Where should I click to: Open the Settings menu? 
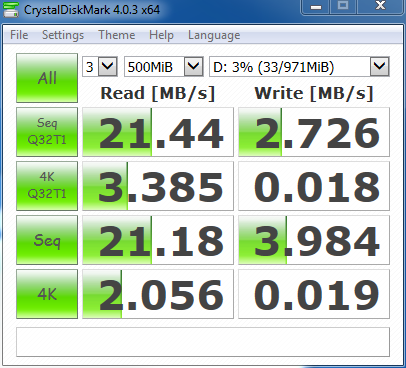[x=63, y=35]
